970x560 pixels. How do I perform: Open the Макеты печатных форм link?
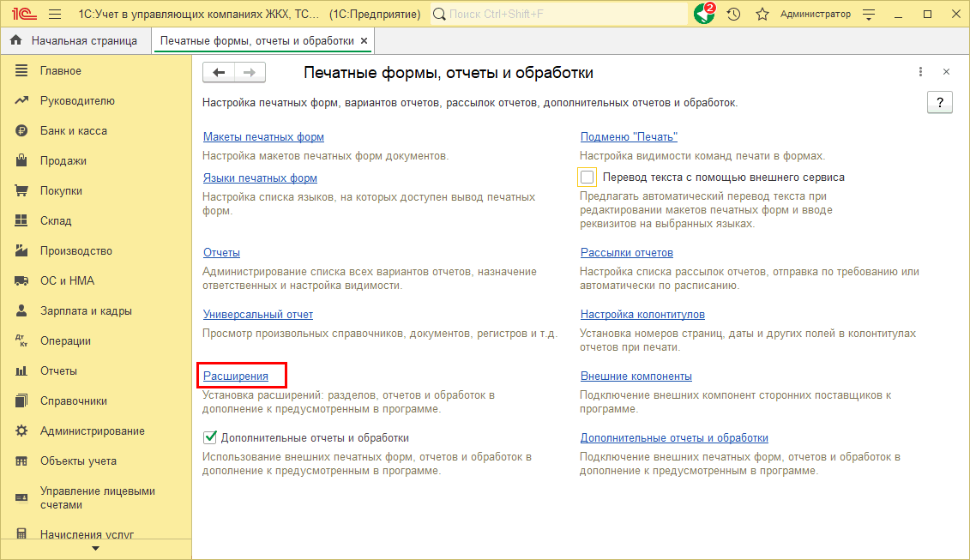pyautogui.click(x=263, y=136)
